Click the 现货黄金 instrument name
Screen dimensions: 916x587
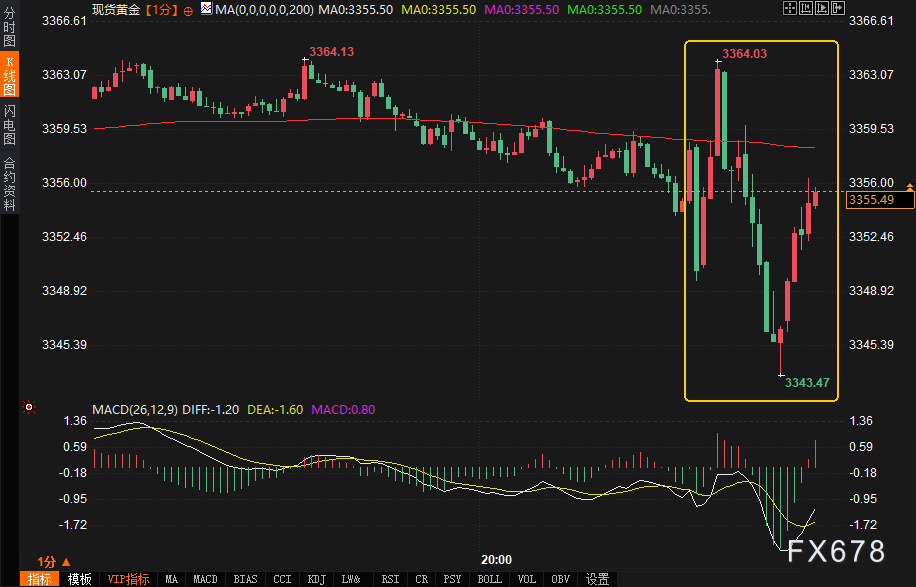[116, 10]
